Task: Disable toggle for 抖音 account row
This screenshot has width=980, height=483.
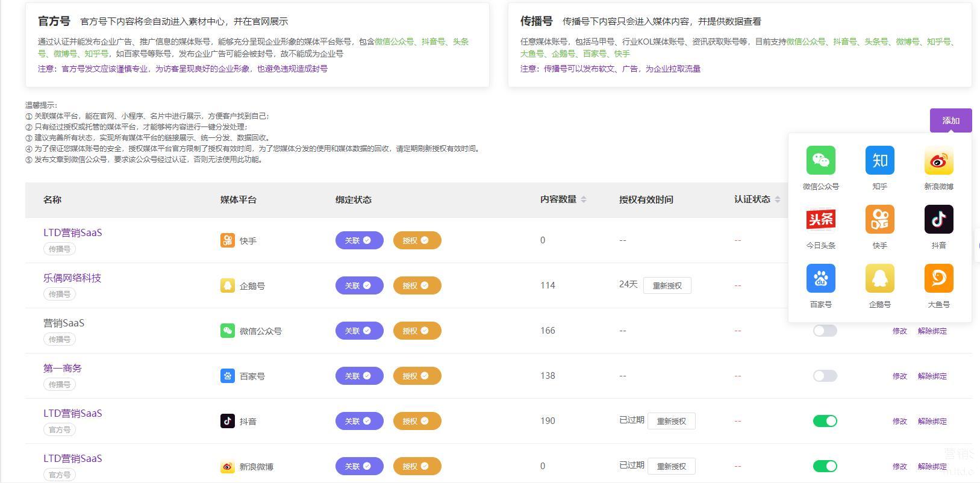Action: click(x=825, y=421)
